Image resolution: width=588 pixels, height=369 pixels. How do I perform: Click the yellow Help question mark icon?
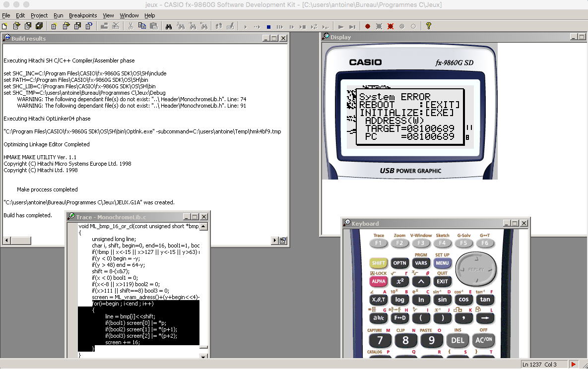429,26
